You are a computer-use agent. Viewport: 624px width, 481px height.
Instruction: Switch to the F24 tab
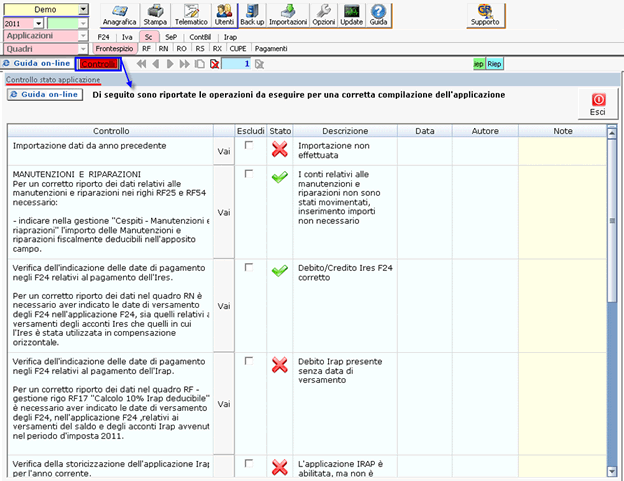(x=103, y=37)
